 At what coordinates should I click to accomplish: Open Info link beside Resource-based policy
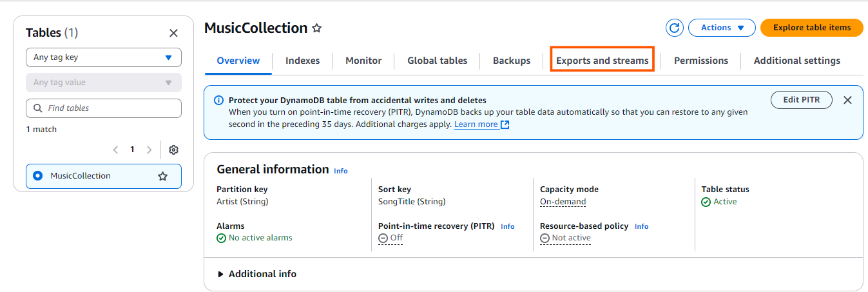[642, 226]
